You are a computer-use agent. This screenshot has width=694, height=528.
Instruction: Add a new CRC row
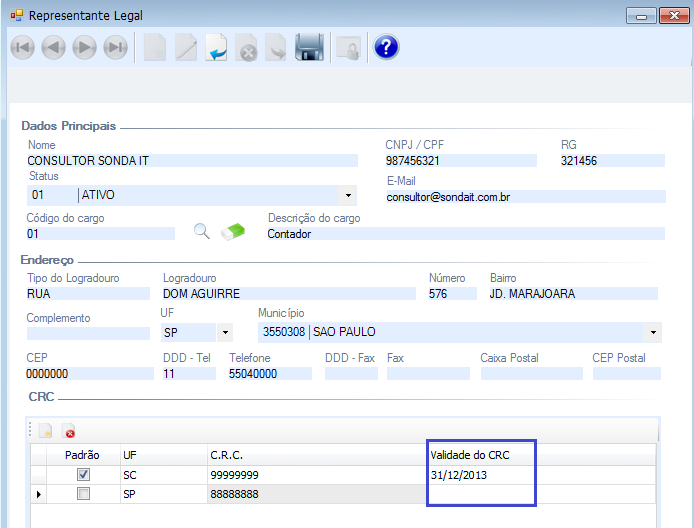(45, 431)
